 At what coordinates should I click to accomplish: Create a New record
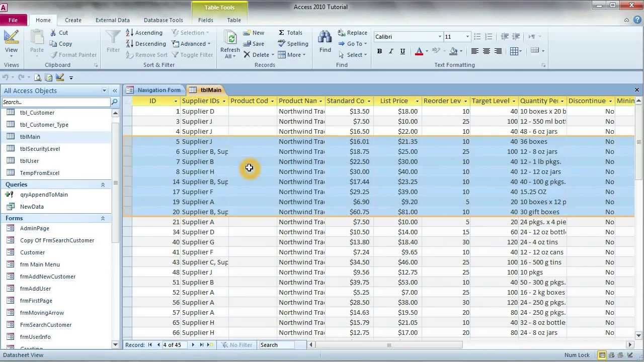pyautogui.click(x=254, y=33)
